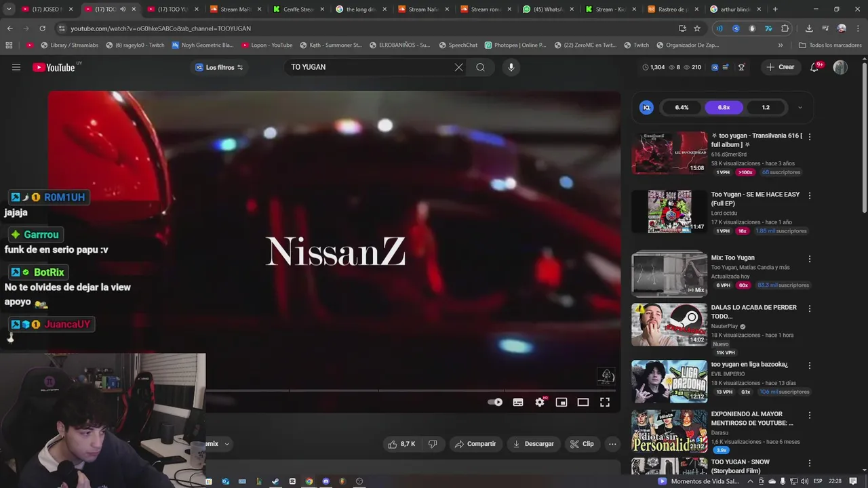Screen dimensions: 868x488
Task: Expand the vidIQ stats panel chevron
Action: click(800, 107)
